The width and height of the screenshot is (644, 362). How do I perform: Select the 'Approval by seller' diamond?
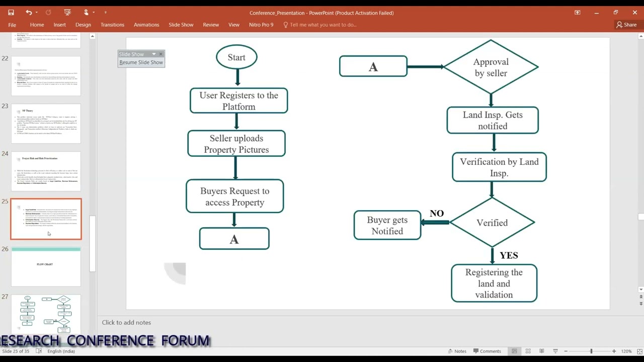point(491,67)
